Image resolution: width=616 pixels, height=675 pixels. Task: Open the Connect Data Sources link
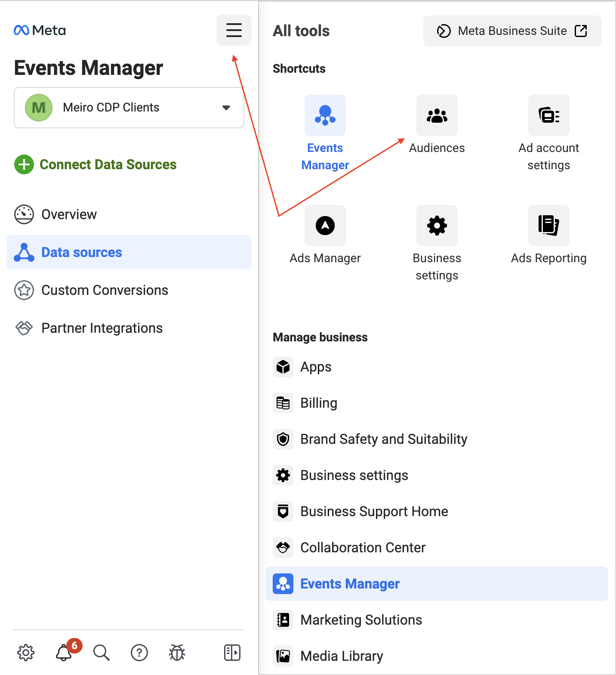point(108,164)
